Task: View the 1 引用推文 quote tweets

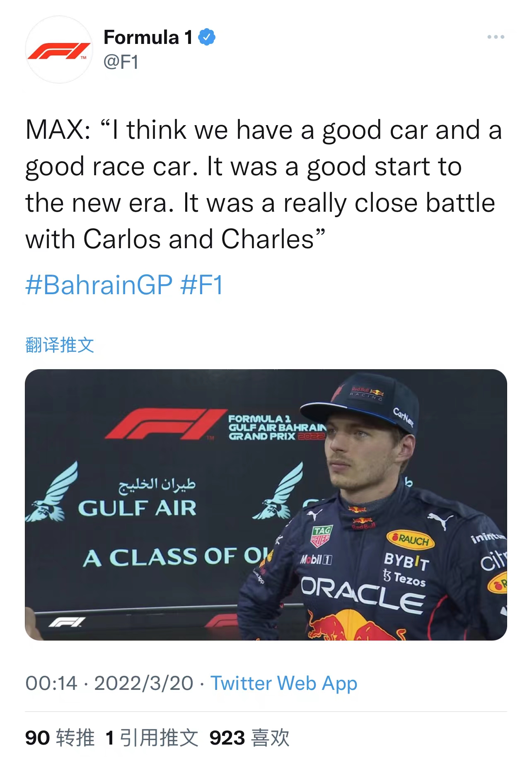Action: [152, 738]
